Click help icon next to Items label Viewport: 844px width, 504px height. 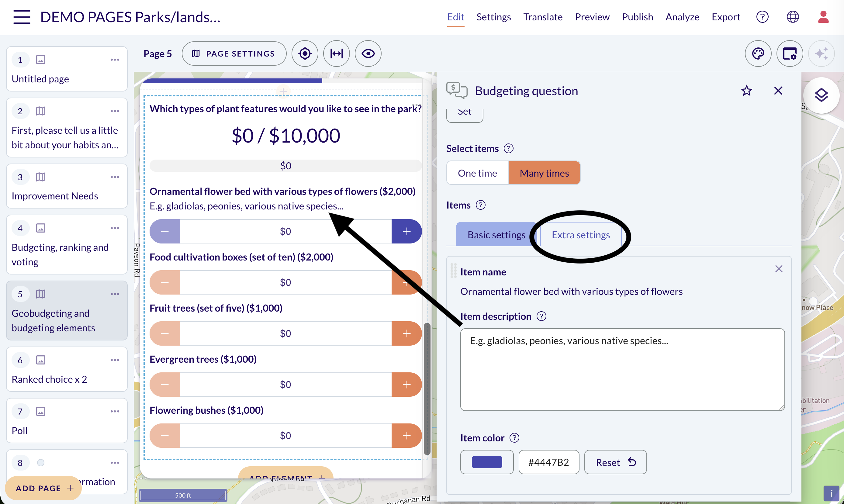[481, 205]
